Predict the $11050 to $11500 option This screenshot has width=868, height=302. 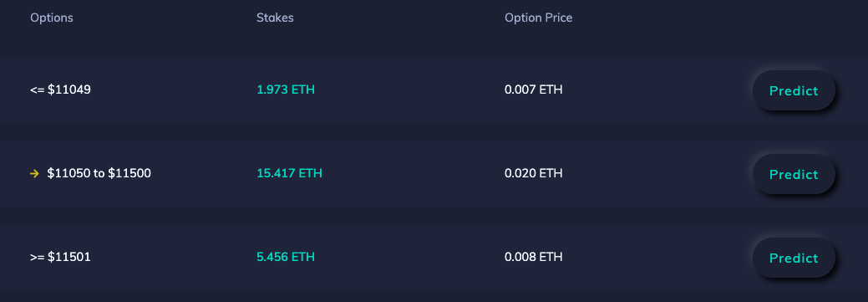click(794, 174)
